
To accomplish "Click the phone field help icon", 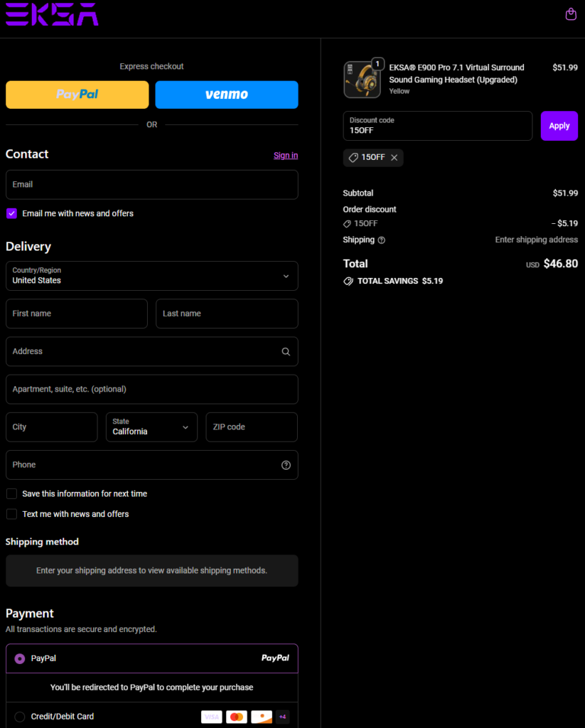I will coord(286,465).
